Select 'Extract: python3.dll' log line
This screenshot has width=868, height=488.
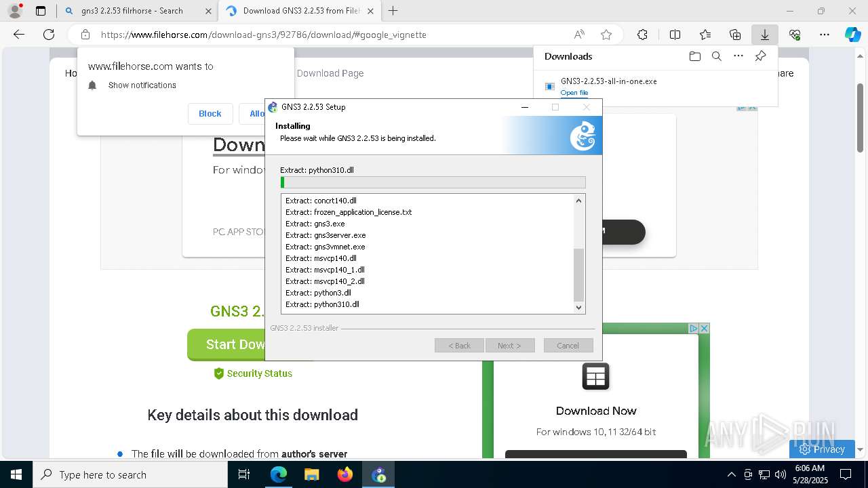pos(318,293)
